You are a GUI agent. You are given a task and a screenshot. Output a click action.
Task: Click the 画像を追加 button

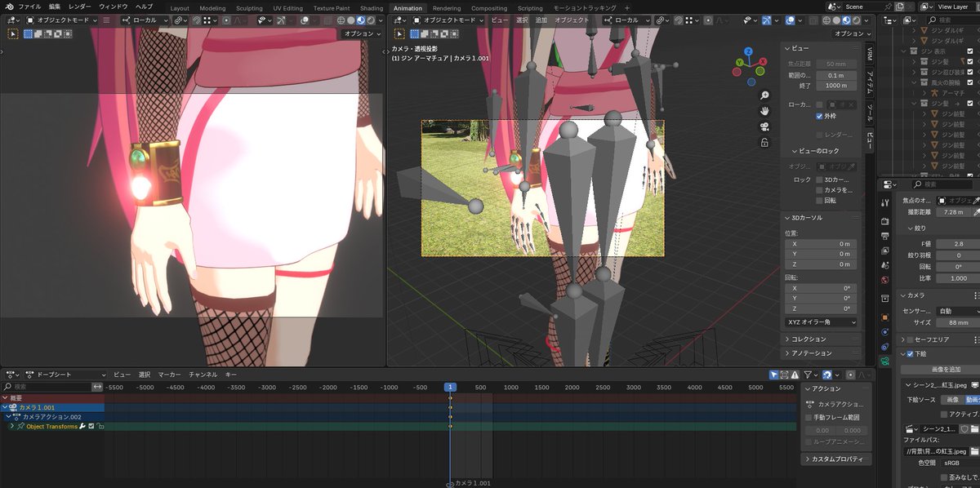point(942,369)
